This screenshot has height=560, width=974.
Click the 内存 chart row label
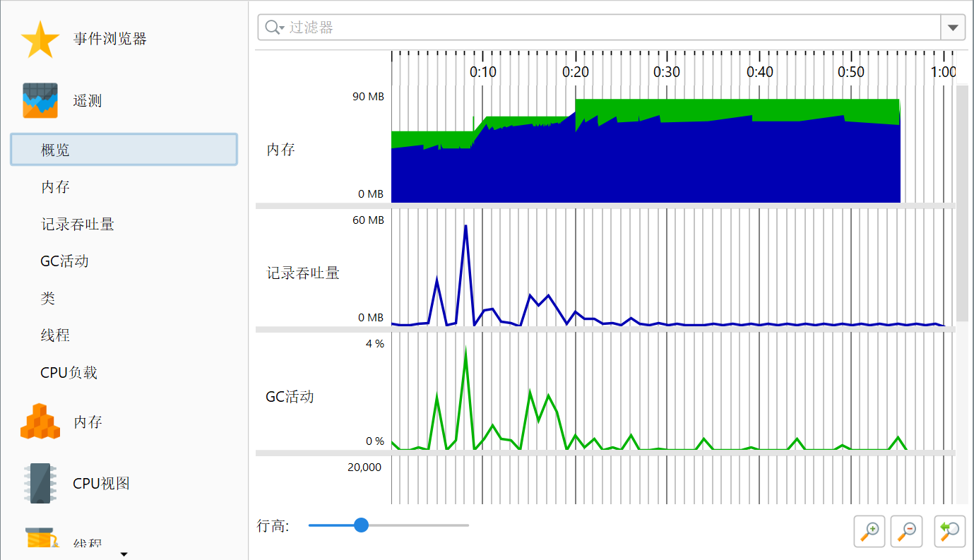280,150
